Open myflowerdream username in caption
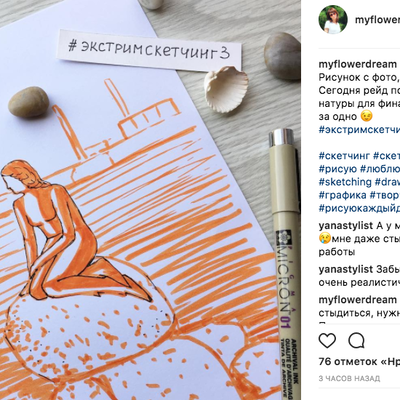Screen dimensions: 400x400 coord(358,64)
